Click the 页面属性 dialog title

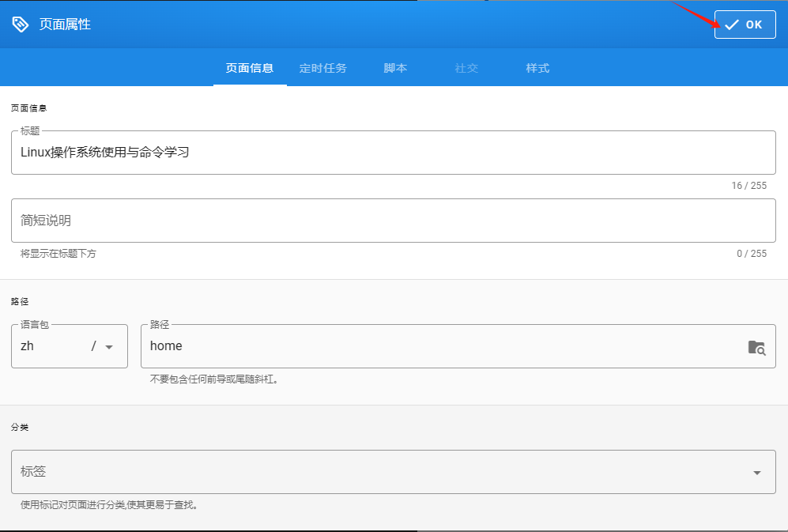[65, 25]
